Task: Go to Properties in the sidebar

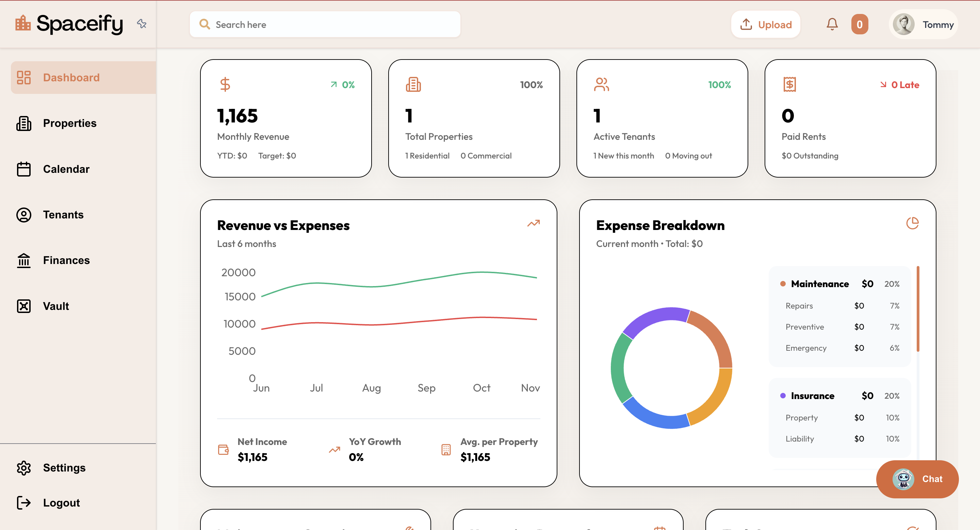Action: pos(70,123)
